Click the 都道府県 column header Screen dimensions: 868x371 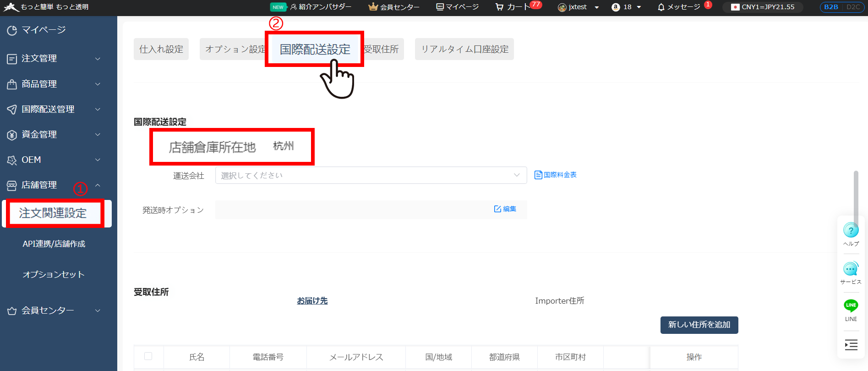[x=504, y=357]
